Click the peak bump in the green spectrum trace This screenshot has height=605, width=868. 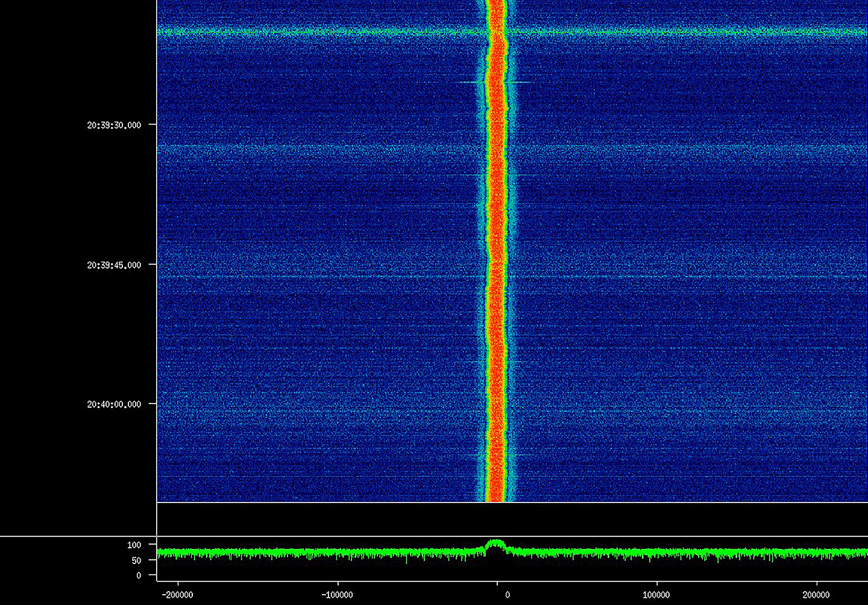[495, 543]
